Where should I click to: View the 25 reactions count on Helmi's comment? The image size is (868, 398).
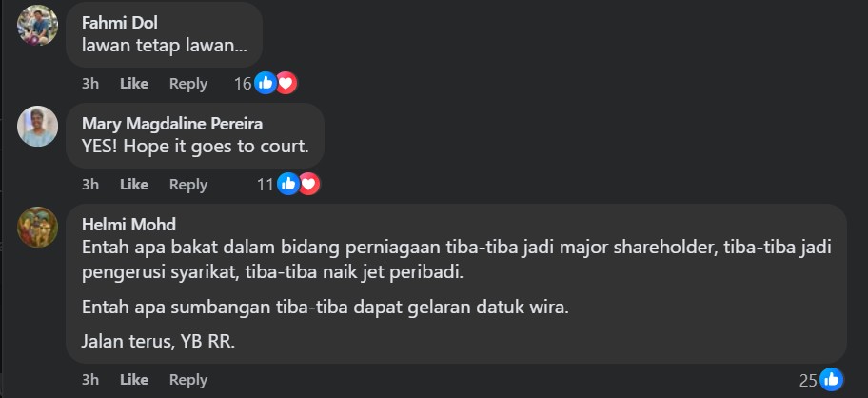tap(808, 380)
